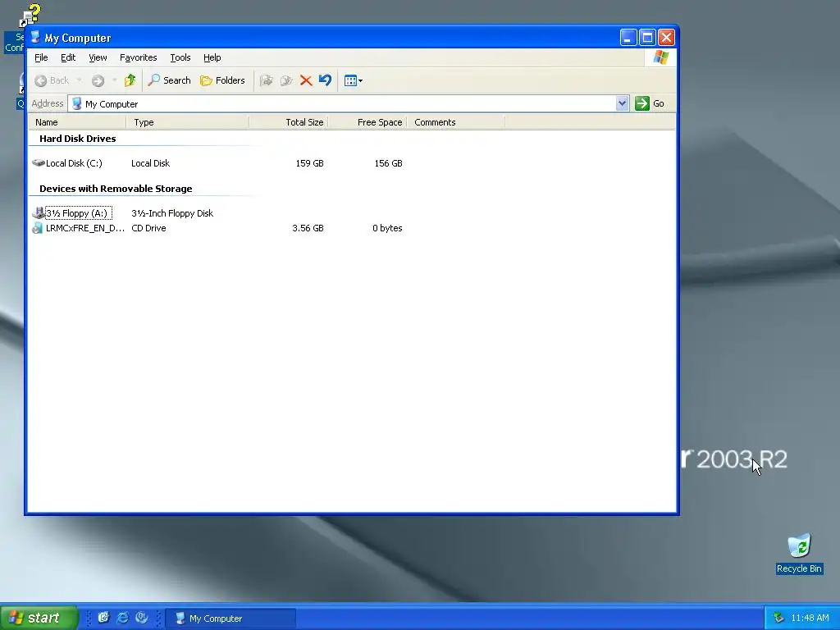Click Devices with Removable Storage group header
The width and height of the screenshot is (840, 630).
116,189
